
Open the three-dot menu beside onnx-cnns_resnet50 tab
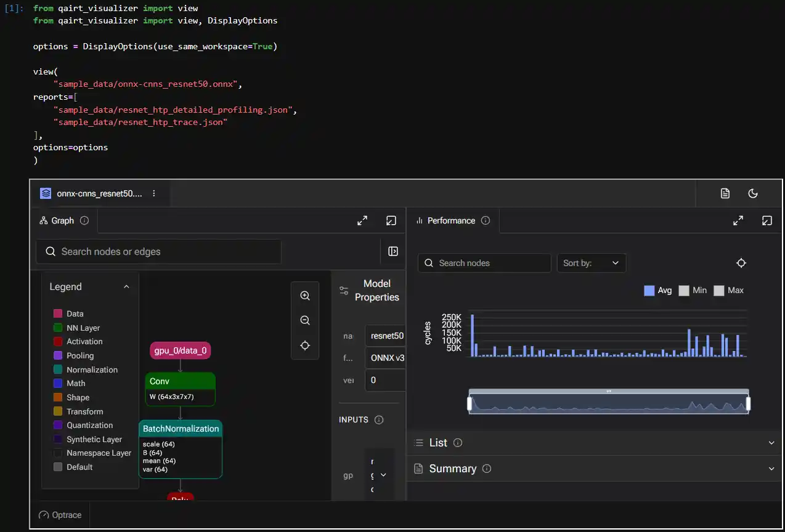click(x=154, y=193)
